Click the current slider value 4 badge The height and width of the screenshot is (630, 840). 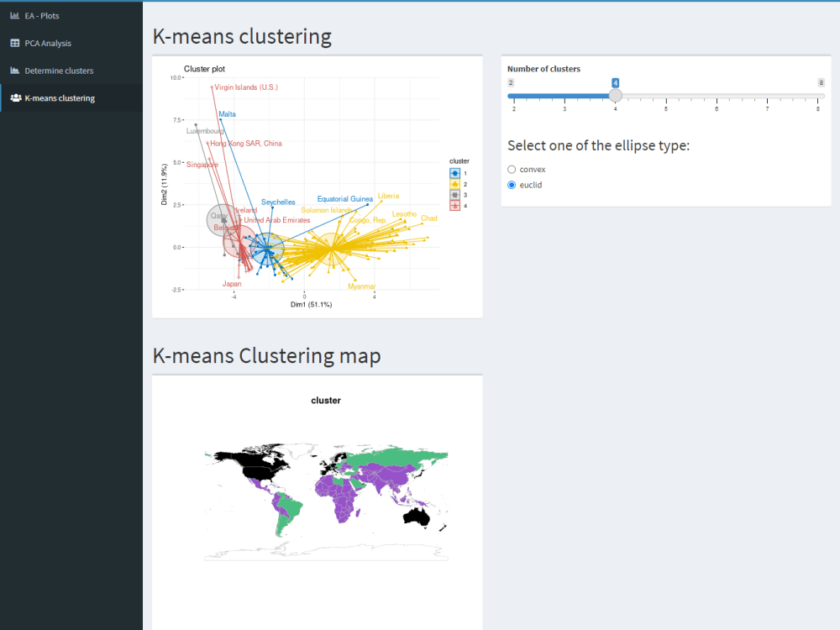pos(616,82)
